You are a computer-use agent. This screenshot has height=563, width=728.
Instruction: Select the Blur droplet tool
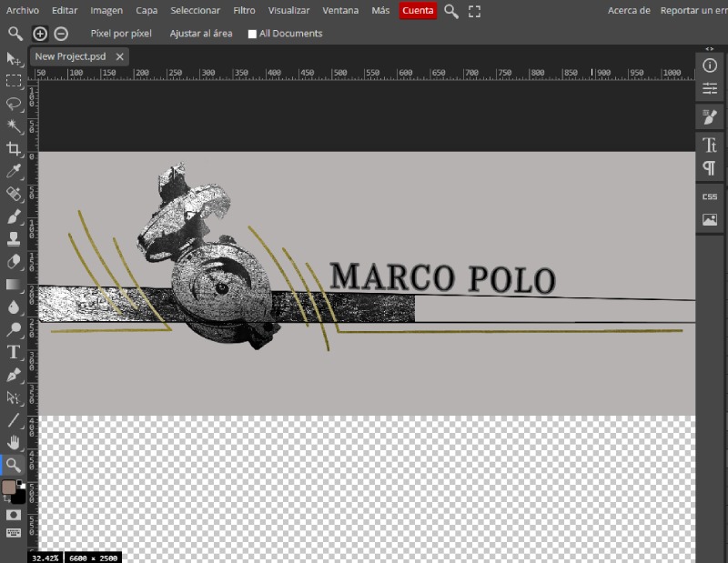(x=14, y=307)
